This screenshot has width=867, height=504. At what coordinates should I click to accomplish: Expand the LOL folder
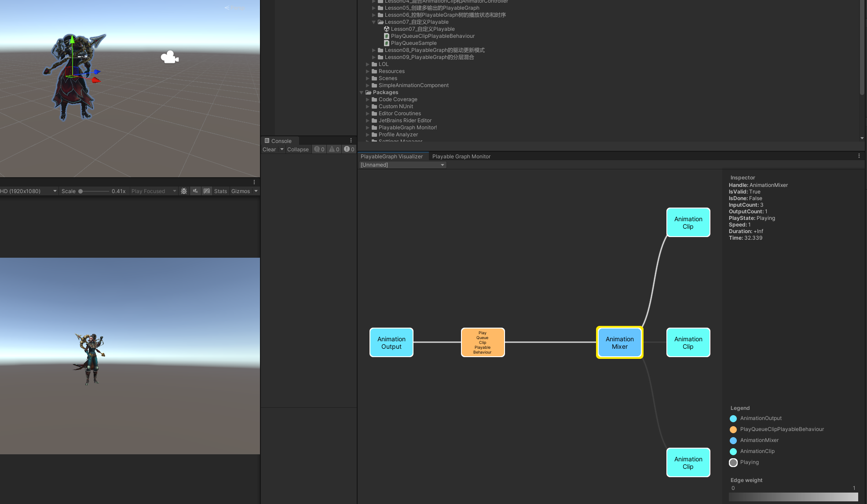(x=368, y=64)
